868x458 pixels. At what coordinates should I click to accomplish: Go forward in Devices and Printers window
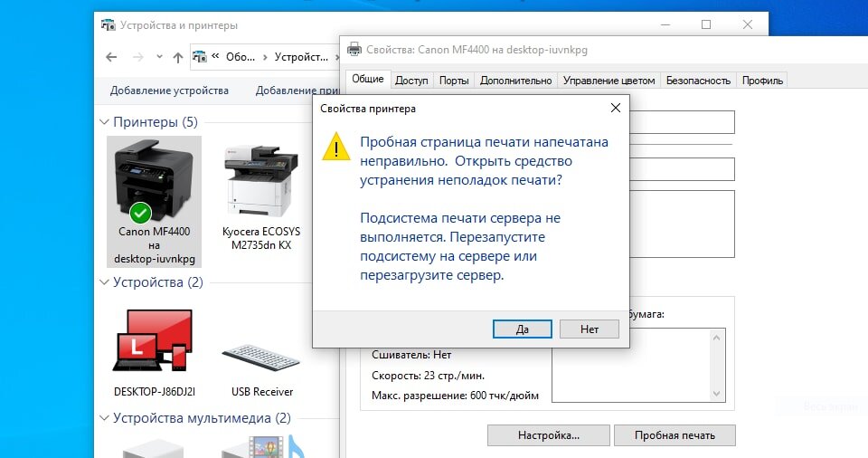point(137,57)
